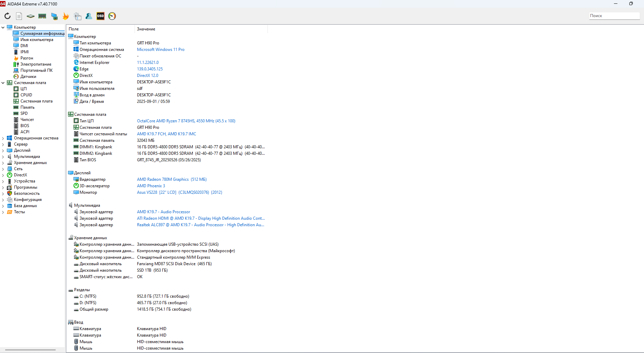Click the memory icon beside Память
Screen dimensions: 644x353
pos(16,107)
